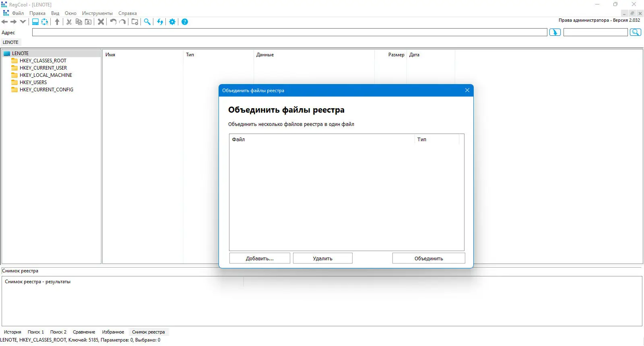Screen dimensions: 644x346
Task: Open the Вид menu
Action: [x=55, y=13]
